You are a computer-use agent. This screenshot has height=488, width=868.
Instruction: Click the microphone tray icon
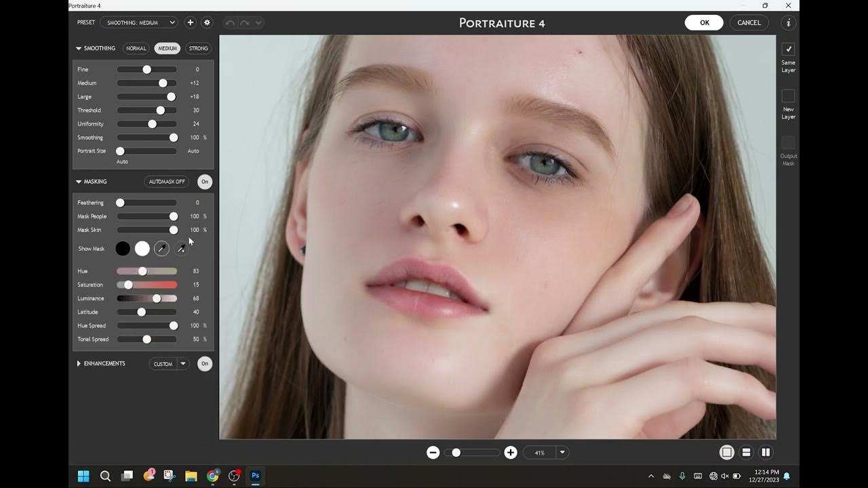[x=682, y=476]
